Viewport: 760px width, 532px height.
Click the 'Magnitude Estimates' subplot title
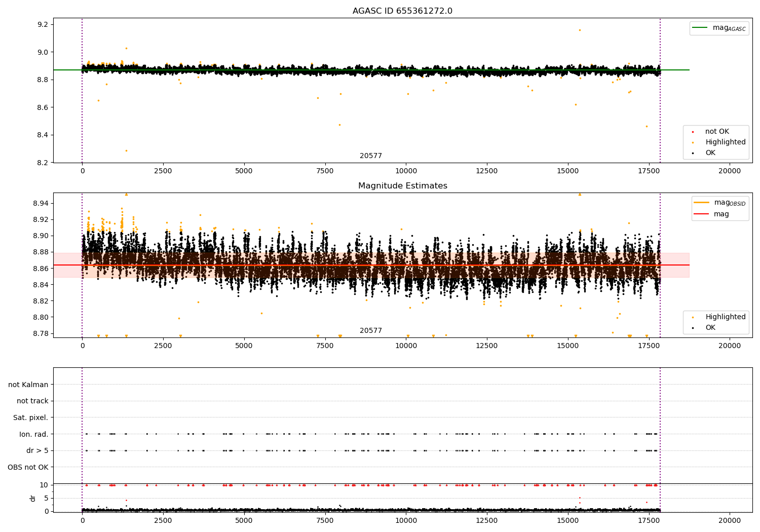tap(402, 186)
